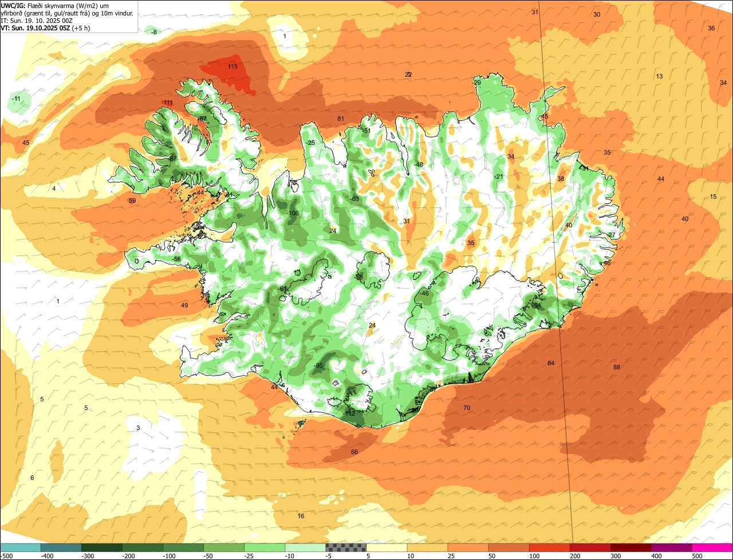Click the 88 value in the southeast ocean

(x=617, y=368)
